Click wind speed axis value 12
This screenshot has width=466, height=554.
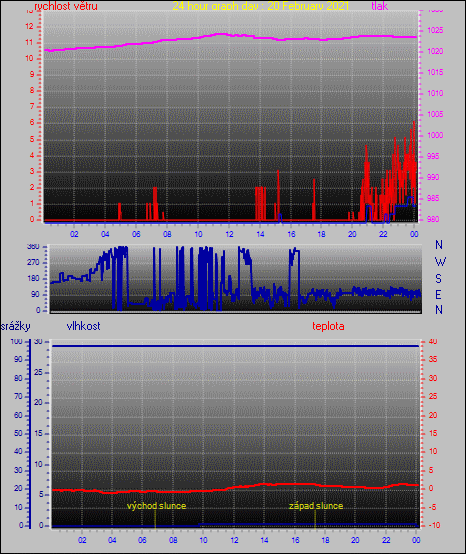29,26
